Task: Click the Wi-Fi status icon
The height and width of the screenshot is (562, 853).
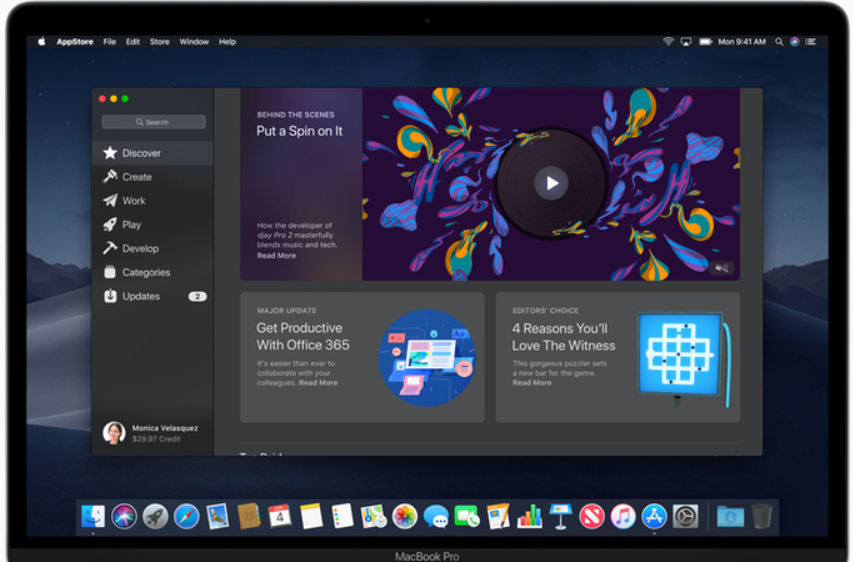Action: tap(668, 42)
